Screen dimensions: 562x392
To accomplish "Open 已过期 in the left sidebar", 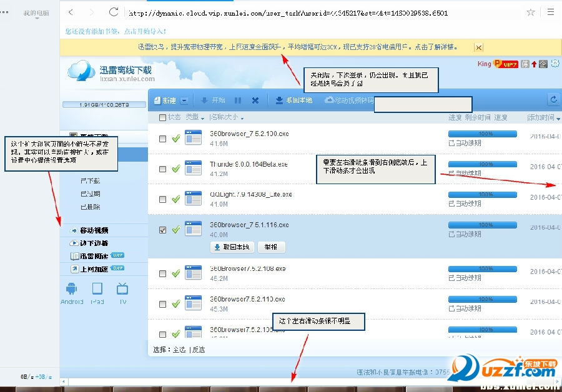I will 90,194.
